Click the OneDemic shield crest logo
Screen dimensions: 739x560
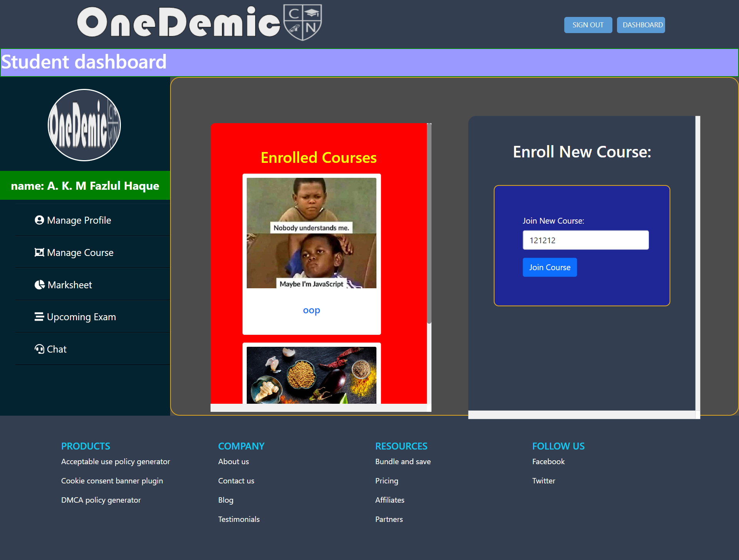pos(303,22)
